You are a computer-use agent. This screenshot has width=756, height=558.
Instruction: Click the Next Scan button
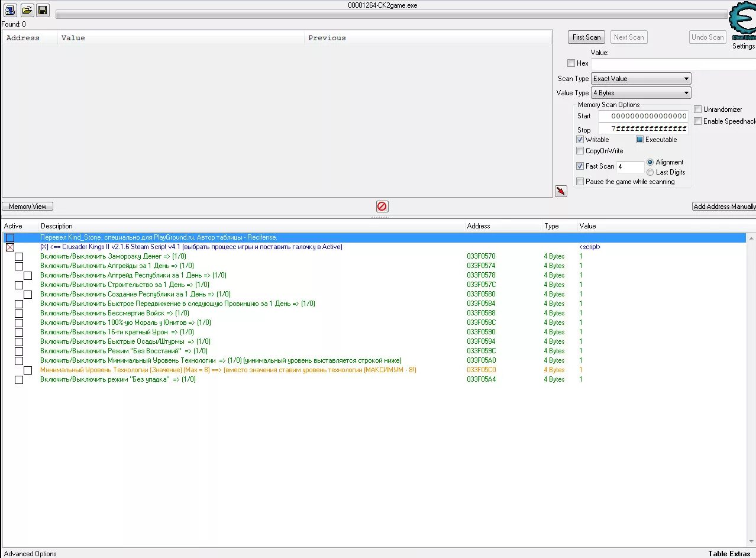point(629,37)
